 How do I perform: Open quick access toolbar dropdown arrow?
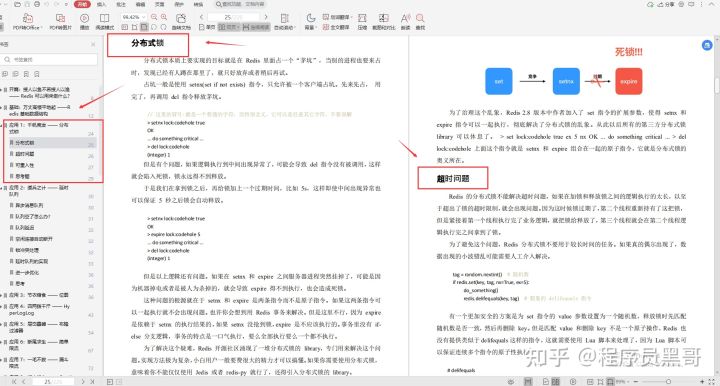tap(67, 4)
